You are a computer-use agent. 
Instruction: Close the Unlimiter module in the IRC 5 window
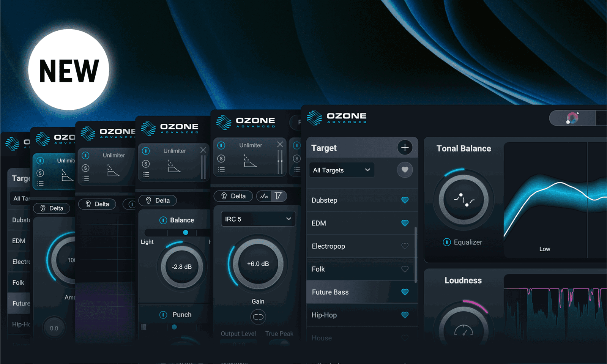pyautogui.click(x=280, y=145)
